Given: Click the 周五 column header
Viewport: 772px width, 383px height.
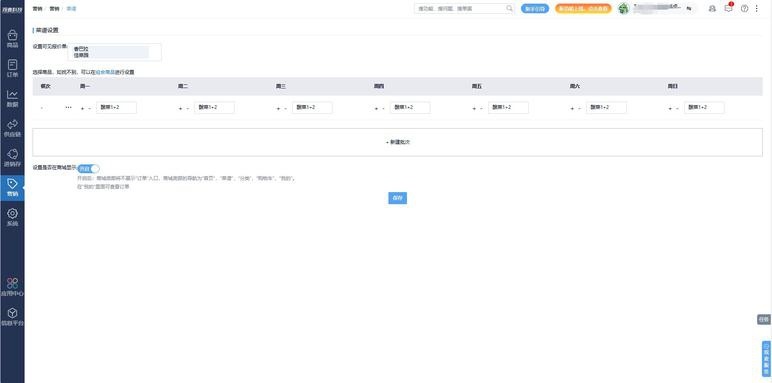Looking at the screenshot, I should click(477, 86).
